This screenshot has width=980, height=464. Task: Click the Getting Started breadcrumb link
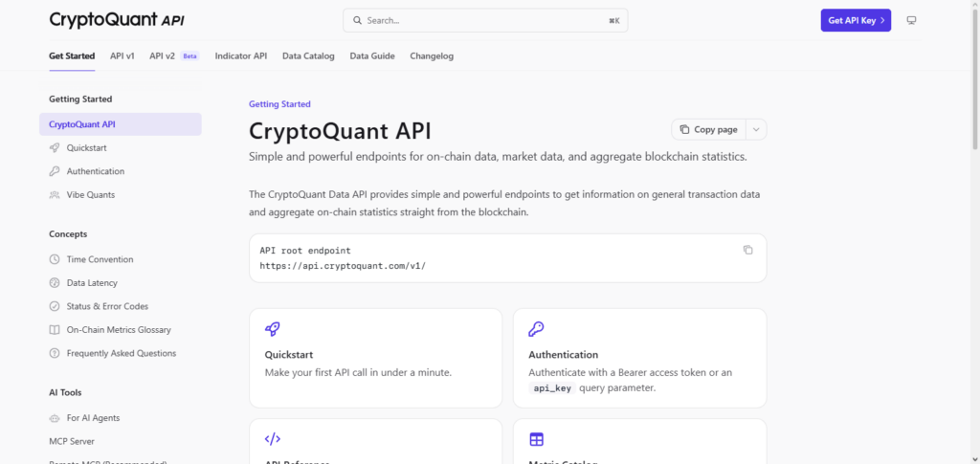click(x=279, y=104)
